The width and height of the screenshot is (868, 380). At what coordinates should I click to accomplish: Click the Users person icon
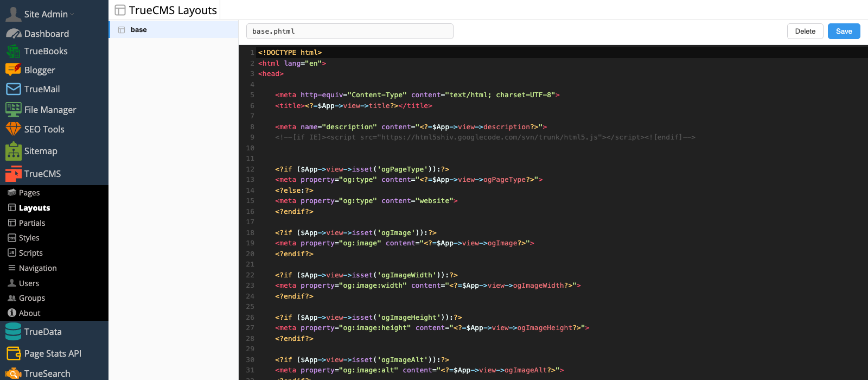[12, 283]
